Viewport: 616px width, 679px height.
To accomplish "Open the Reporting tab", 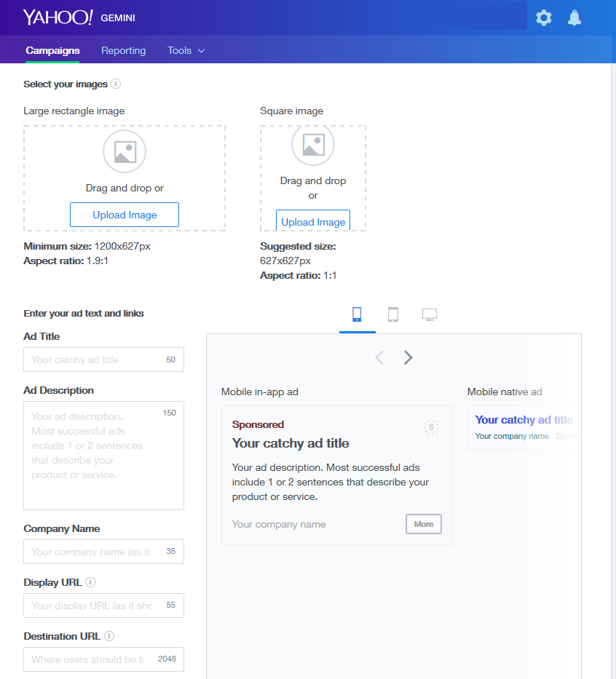I will coord(123,51).
